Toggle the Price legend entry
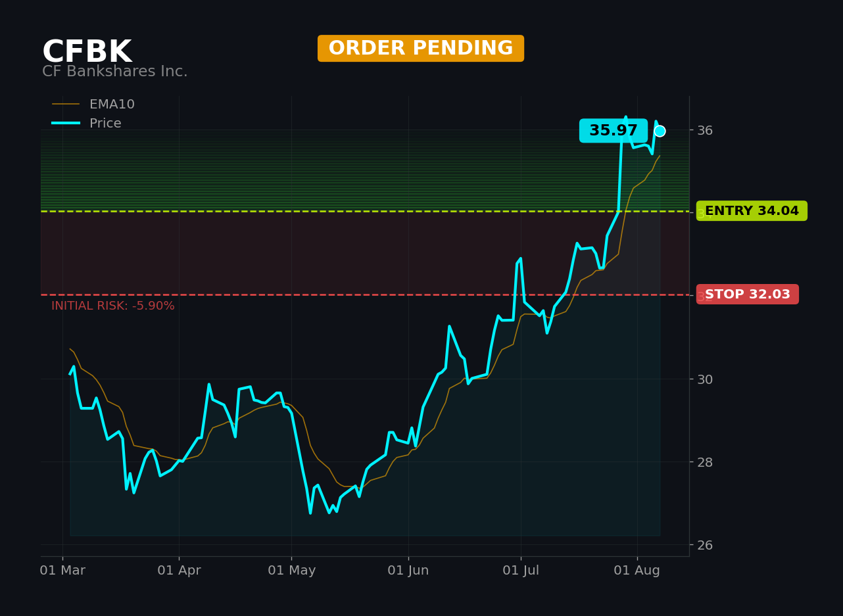The image size is (843, 616). [87, 124]
